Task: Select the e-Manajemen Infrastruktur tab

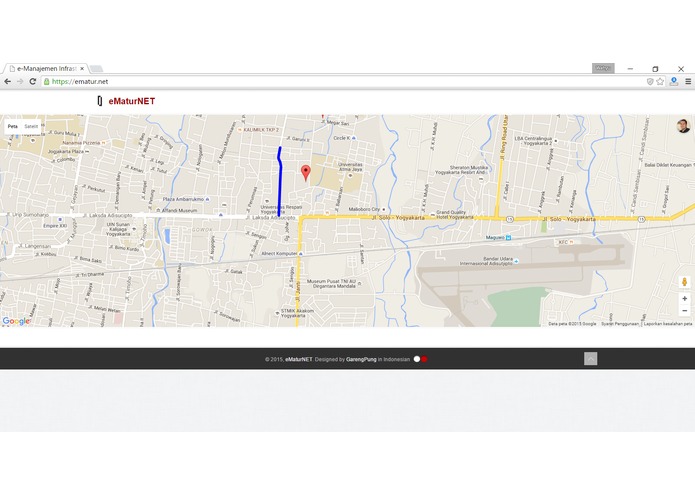Action: point(46,69)
